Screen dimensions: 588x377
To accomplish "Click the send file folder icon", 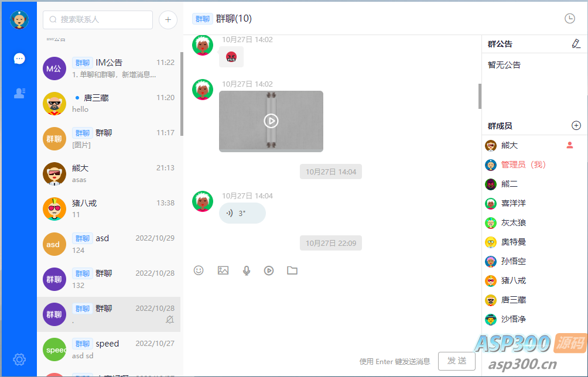I will point(292,270).
